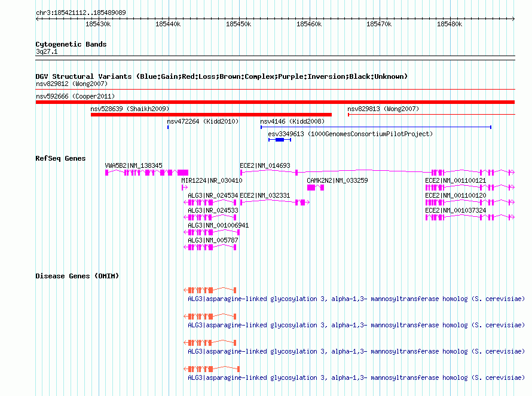This screenshot has height=396, width=532.
Task: Select the ECE2 NM_001100120 gene model
Action: click(x=470, y=202)
